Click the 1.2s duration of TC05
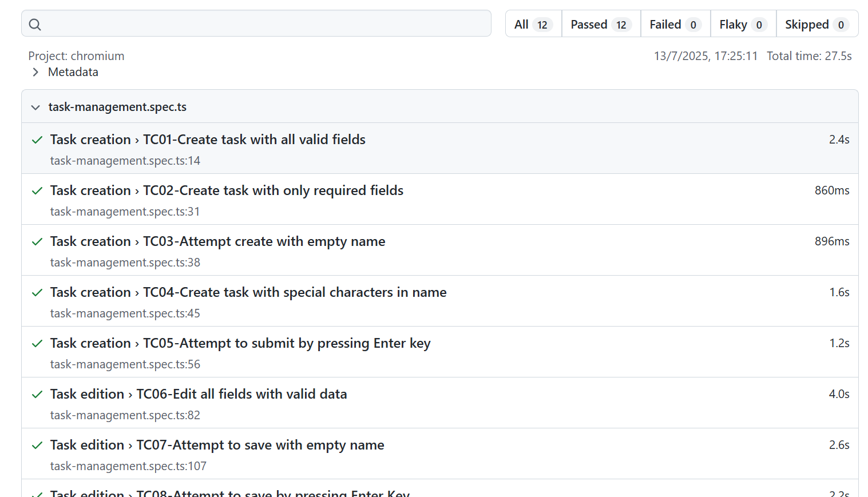 [x=839, y=343]
